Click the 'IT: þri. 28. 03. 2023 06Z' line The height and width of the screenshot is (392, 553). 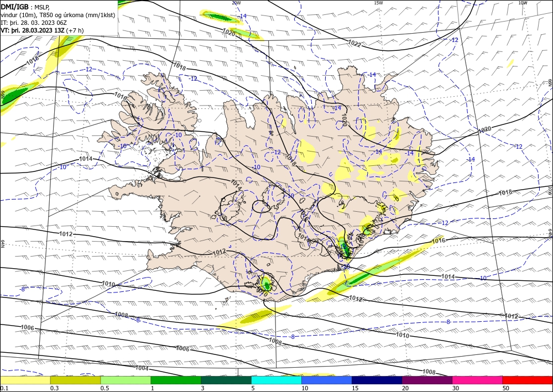pyautogui.click(x=33, y=23)
